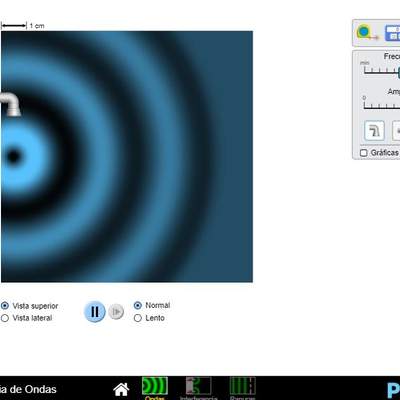
Task: Click the stopwatch timer tool icon
Action: pyautogui.click(x=392, y=33)
